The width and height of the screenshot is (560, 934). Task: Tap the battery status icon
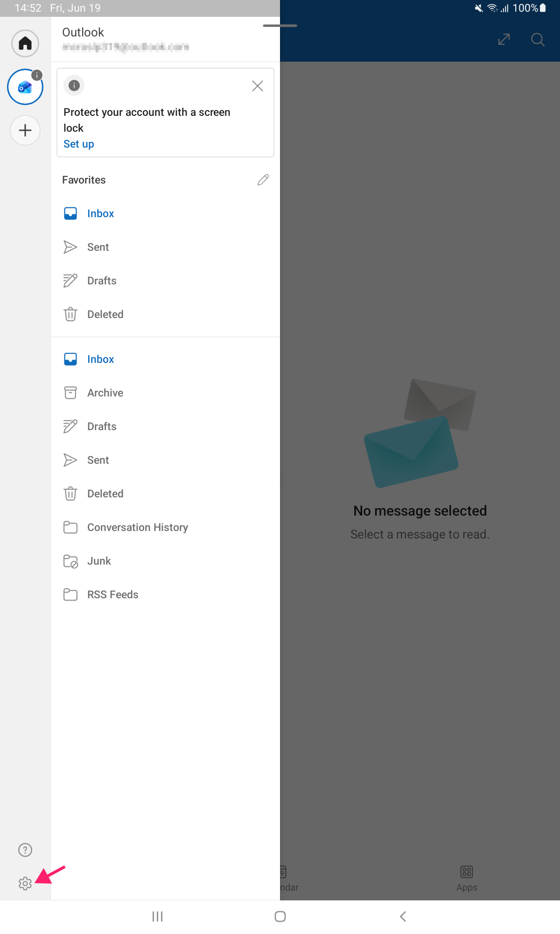[543, 8]
